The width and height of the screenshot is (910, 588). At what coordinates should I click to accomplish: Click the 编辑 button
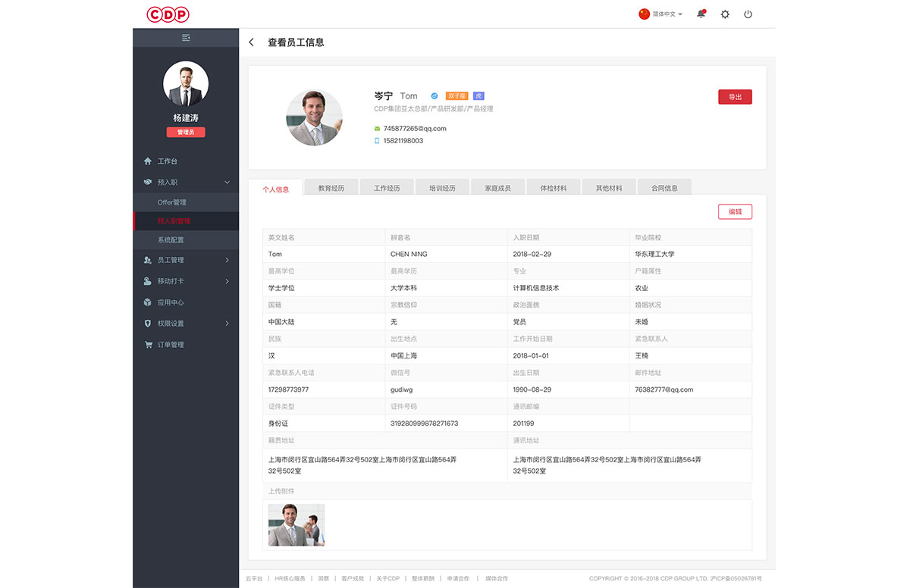point(735,211)
